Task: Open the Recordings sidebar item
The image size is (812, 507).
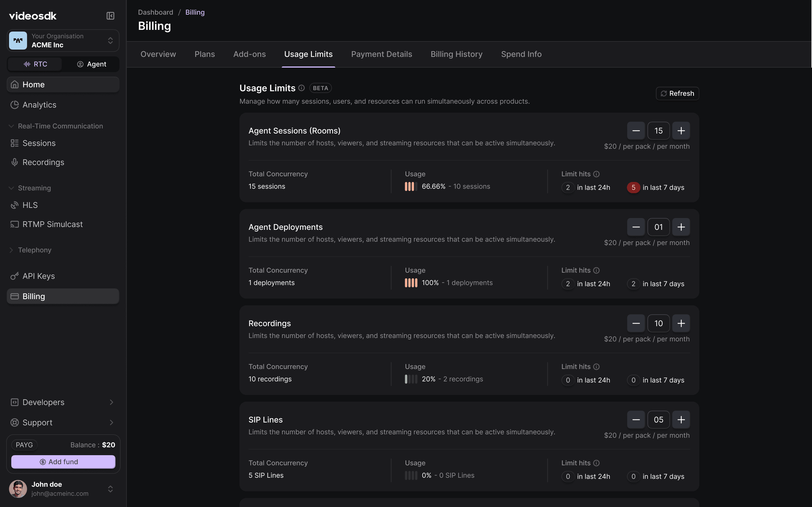Action: [x=44, y=162]
